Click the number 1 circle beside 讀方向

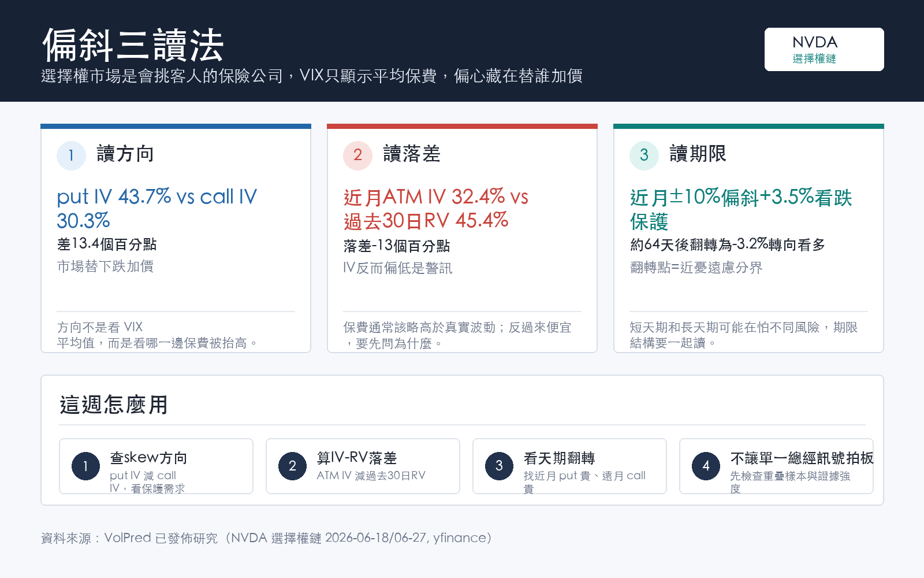pyautogui.click(x=71, y=155)
